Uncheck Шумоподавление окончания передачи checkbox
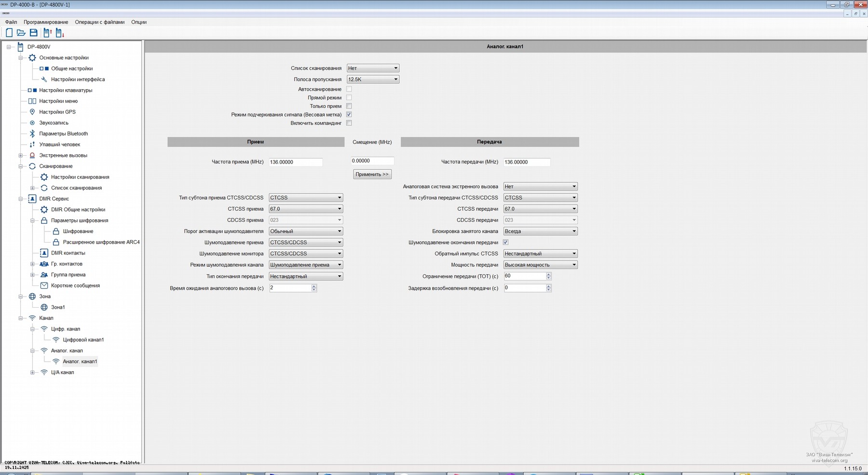The height and width of the screenshot is (475, 868). (505, 242)
